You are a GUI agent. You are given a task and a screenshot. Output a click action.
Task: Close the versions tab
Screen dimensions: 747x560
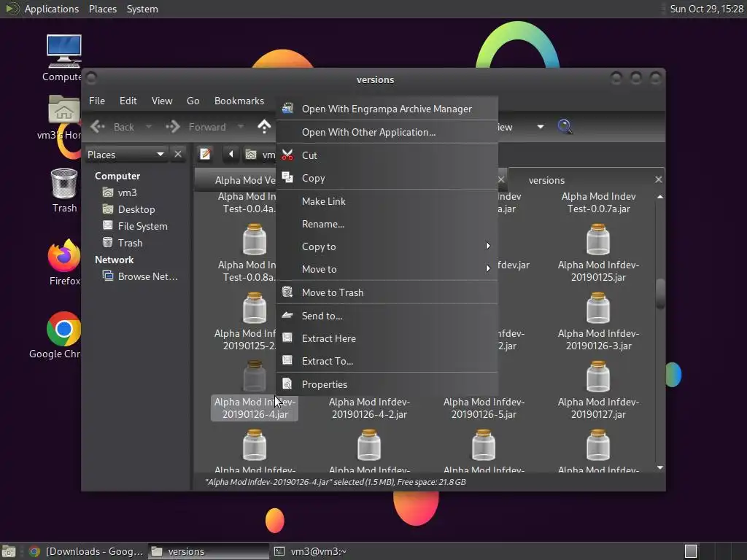click(659, 179)
